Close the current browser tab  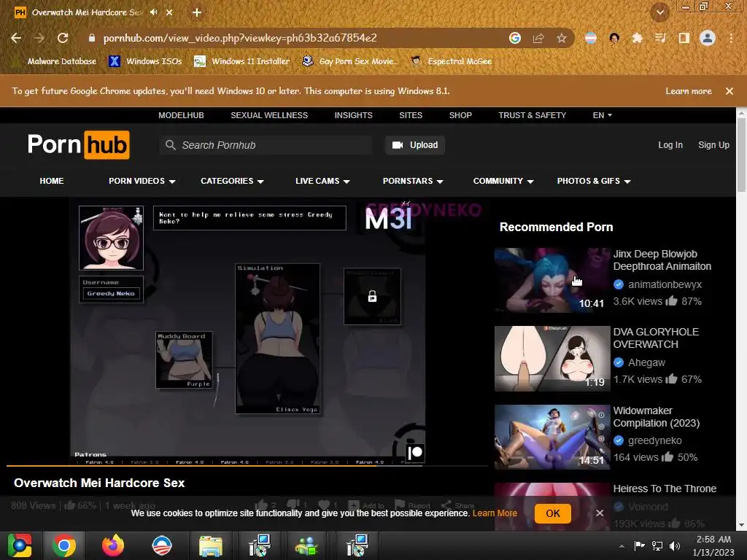tap(169, 12)
